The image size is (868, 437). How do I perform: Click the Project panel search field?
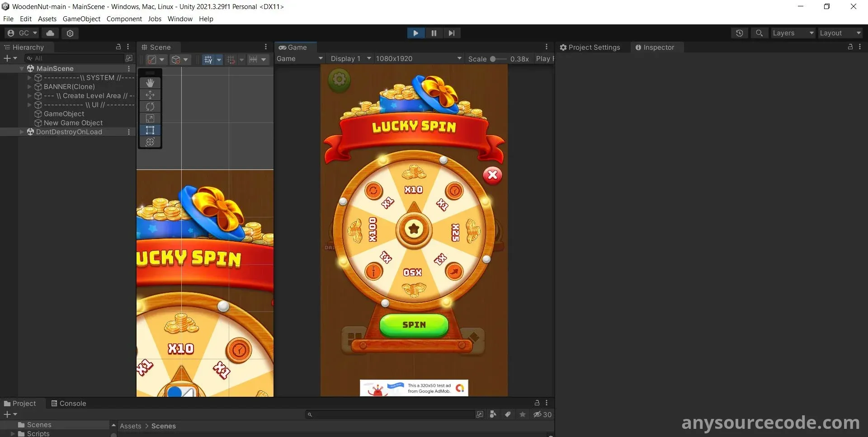point(391,414)
